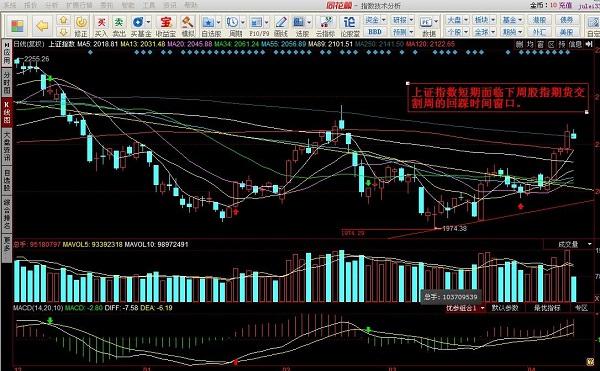Open the 更多 sidebar tab
Screen dimensions: 600x371
(7, 247)
